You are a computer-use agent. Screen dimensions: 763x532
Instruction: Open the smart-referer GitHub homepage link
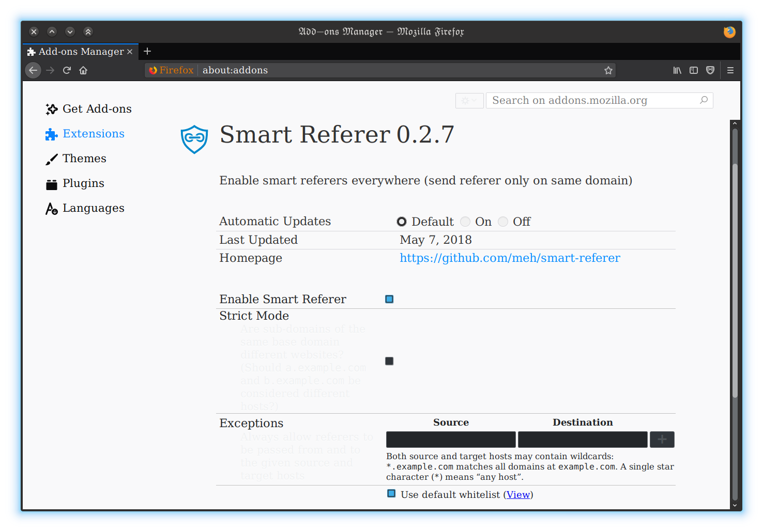tap(510, 258)
